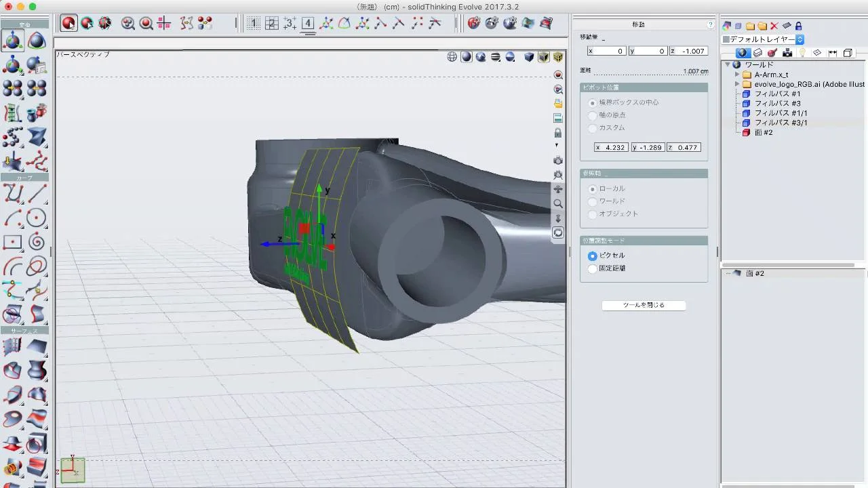The width and height of the screenshot is (868, 488).
Task: Choose the line curve tool
Action: coord(37,194)
